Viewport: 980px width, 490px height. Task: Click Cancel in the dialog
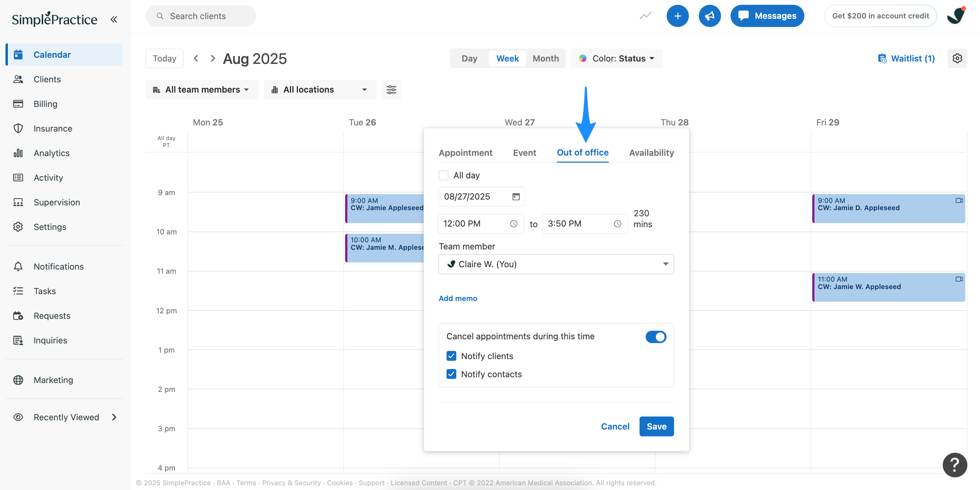coord(615,426)
